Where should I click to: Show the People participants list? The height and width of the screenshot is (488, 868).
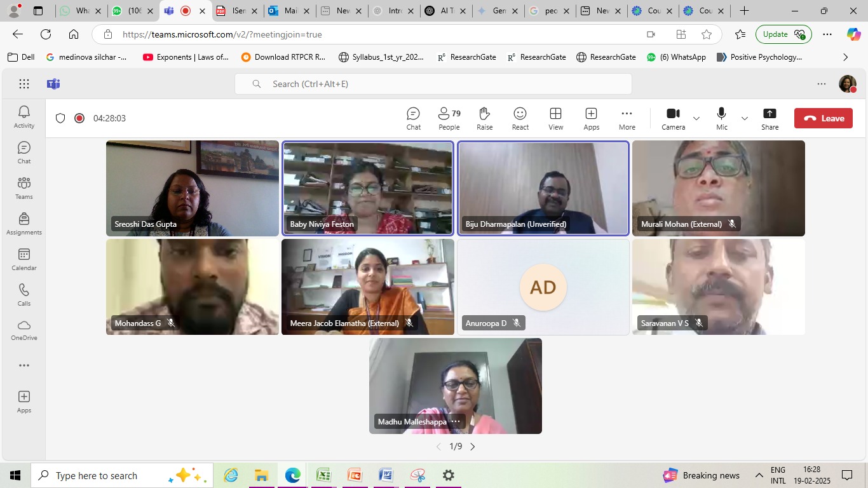449,118
